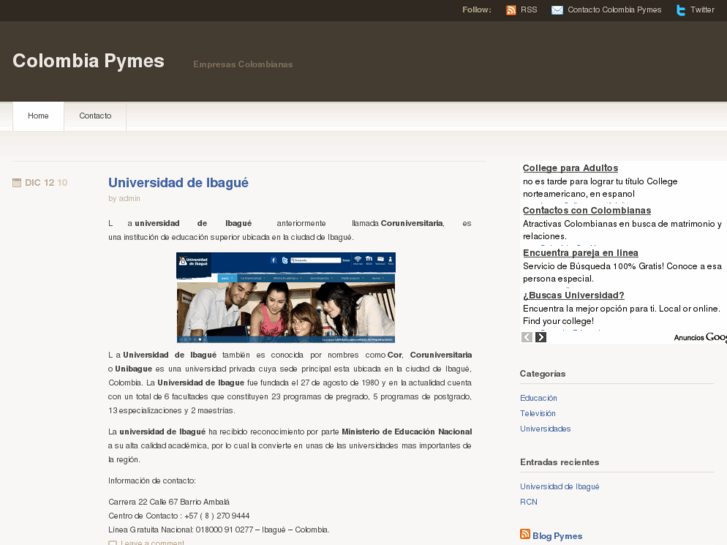
Task: Open the Encuentra pareja en línea ad
Action: (x=580, y=253)
